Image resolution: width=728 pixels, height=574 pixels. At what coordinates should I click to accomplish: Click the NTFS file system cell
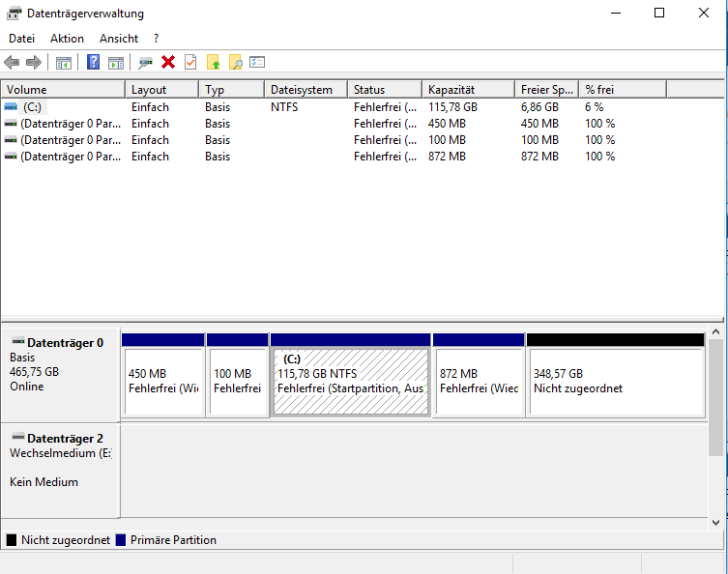coord(284,107)
